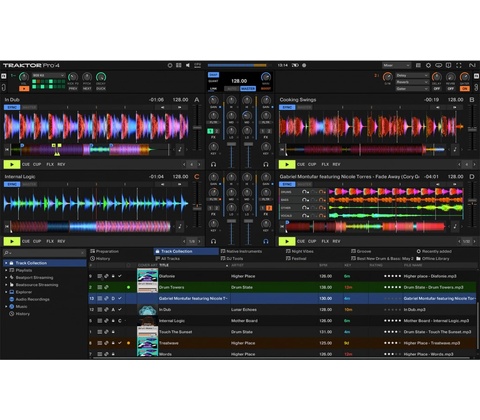Turn off the Gater effect ON button

(x=465, y=89)
